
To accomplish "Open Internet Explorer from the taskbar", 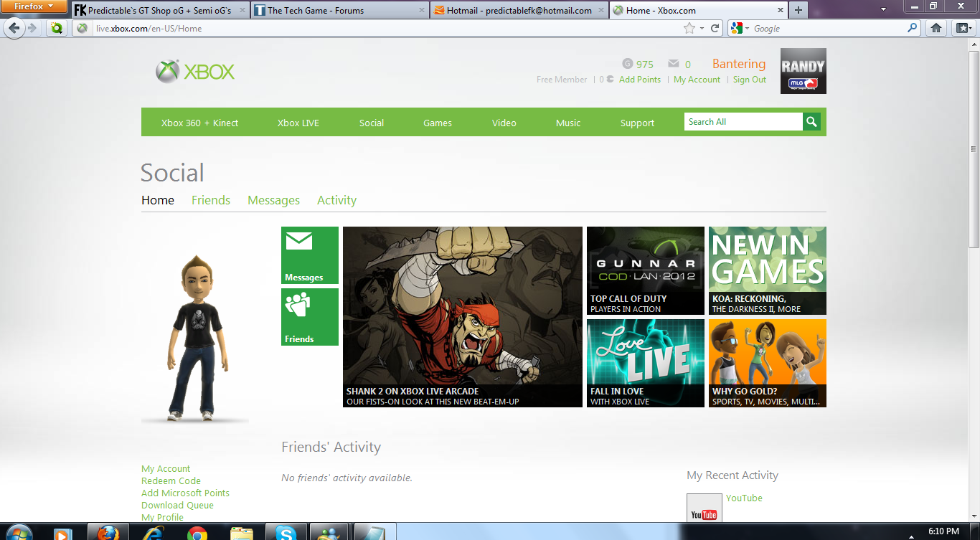I will (152, 533).
